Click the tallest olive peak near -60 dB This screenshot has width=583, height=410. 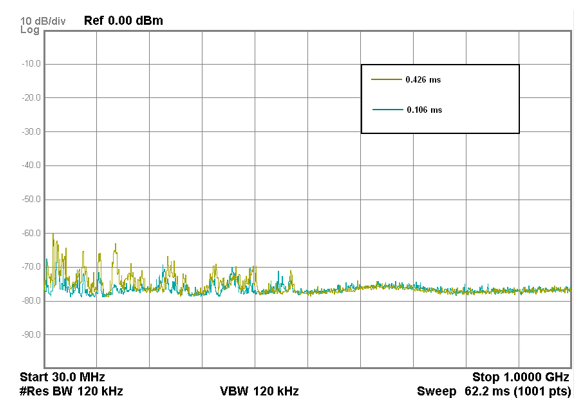(53, 235)
